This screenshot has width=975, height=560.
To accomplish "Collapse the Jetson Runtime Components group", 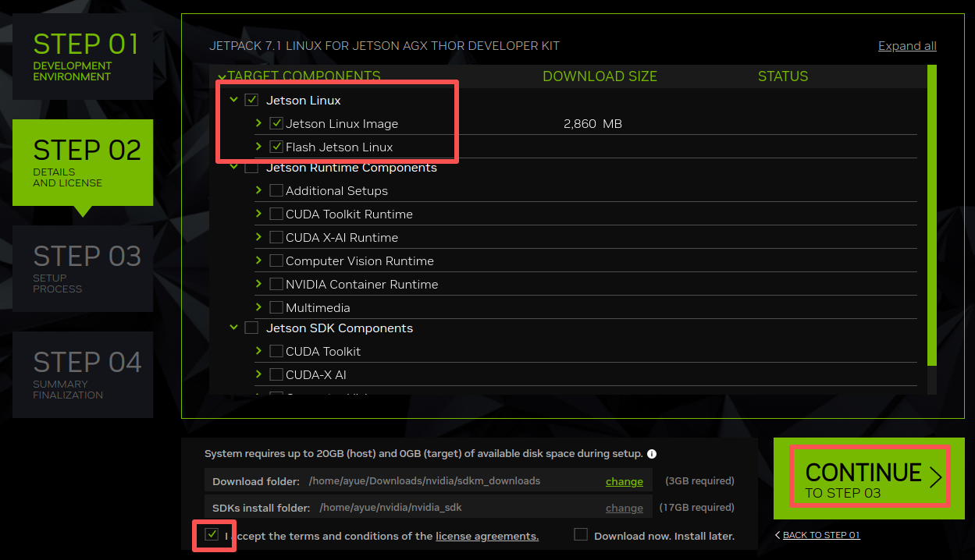I will coord(233,168).
